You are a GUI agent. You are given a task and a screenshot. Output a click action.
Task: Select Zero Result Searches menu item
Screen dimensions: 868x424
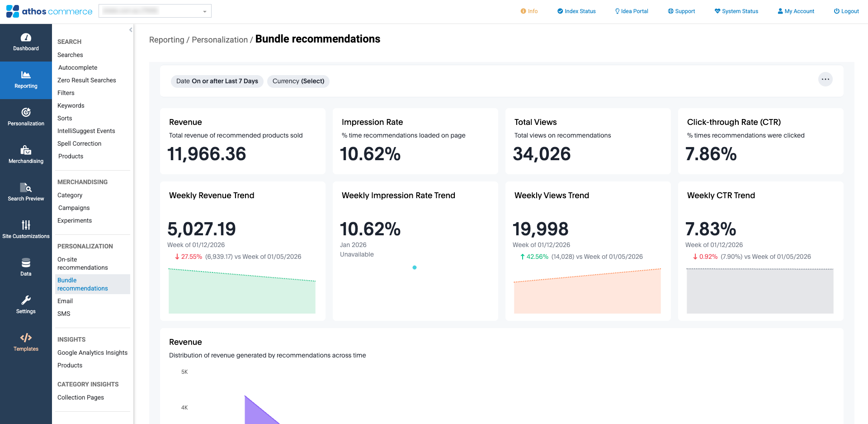86,80
